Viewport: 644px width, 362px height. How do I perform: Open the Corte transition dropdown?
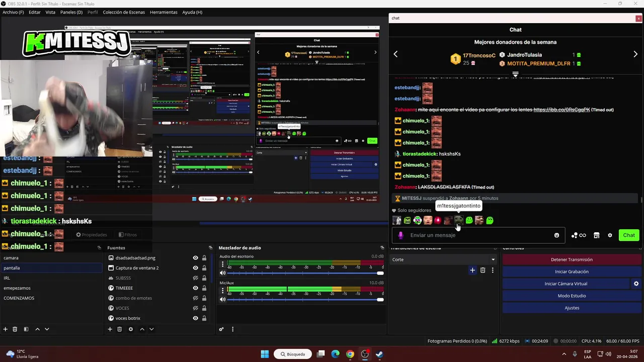[x=444, y=259]
